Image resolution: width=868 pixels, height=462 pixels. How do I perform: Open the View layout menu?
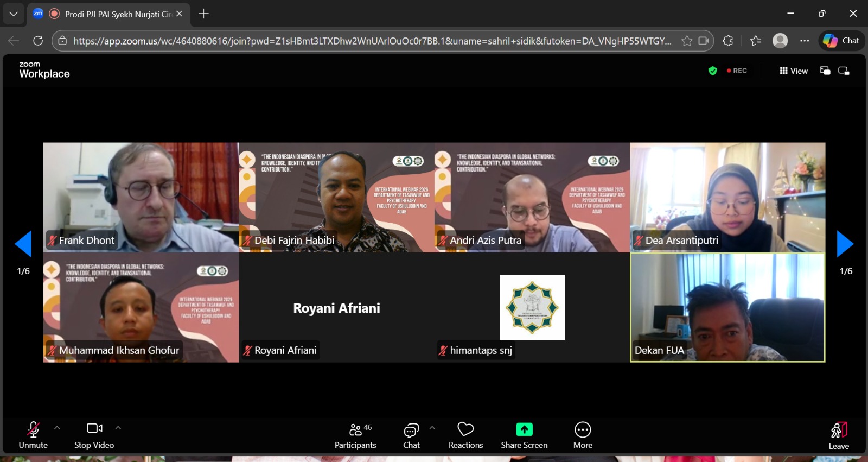[x=794, y=71]
